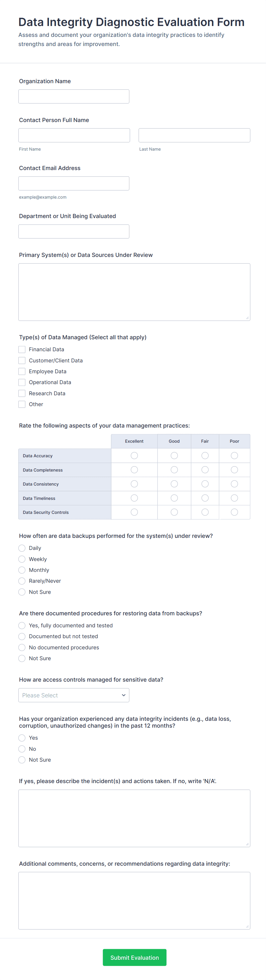Choose Yes for data integrity incidents

22,738
